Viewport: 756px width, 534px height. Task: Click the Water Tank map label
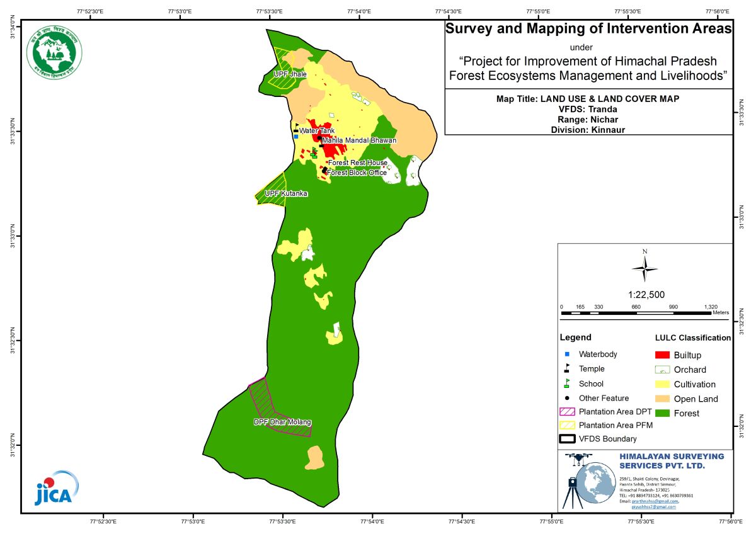pyautogui.click(x=317, y=130)
